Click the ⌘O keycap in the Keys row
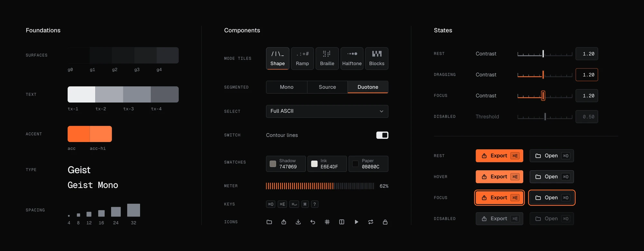 [x=271, y=204]
